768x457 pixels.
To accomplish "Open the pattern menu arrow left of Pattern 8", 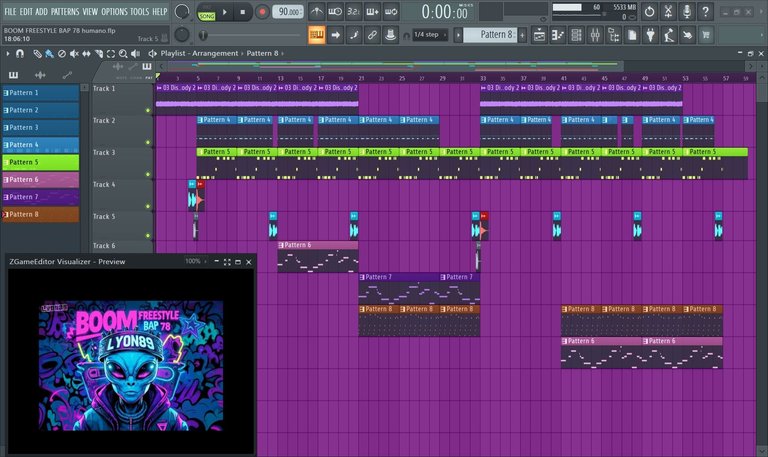I will [x=458, y=35].
